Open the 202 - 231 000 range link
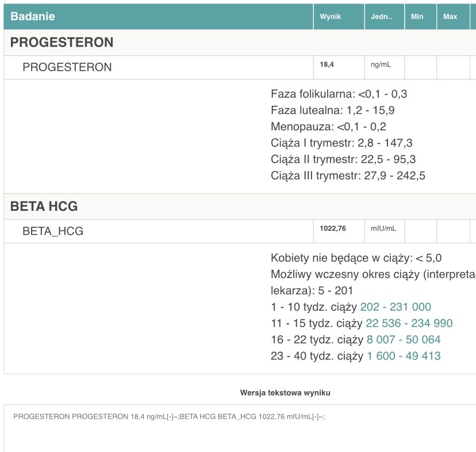Viewport: 476px width, 452px height. pos(396,307)
